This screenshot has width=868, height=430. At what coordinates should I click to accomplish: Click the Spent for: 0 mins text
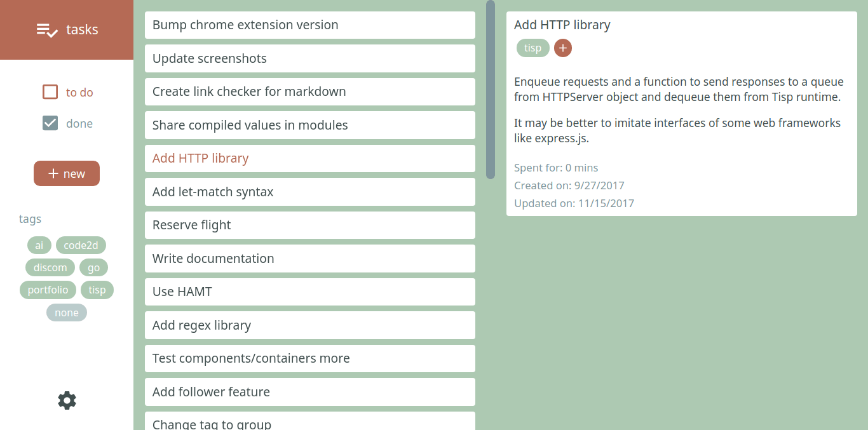(x=556, y=168)
